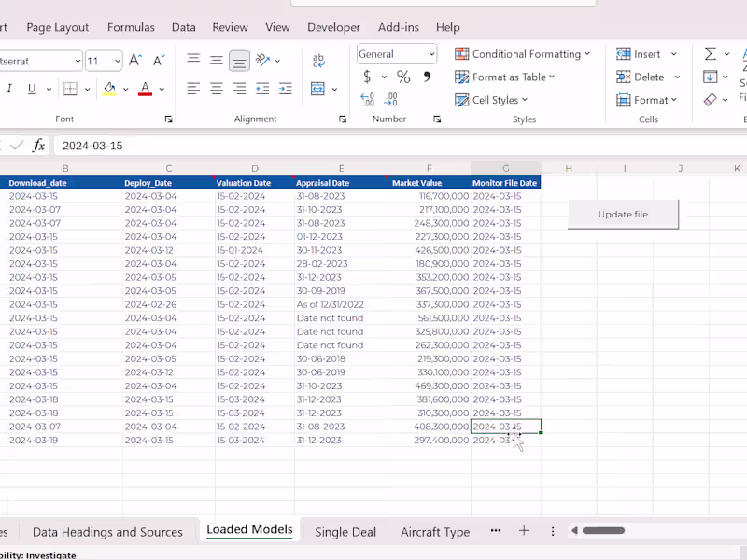
Task: Open Number format dialog launcher
Action: tap(437, 119)
